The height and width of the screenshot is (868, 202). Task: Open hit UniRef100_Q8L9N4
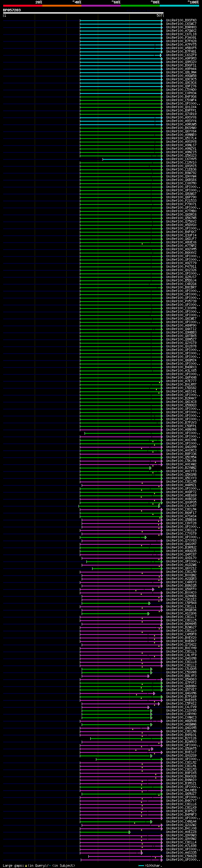(181, 73)
